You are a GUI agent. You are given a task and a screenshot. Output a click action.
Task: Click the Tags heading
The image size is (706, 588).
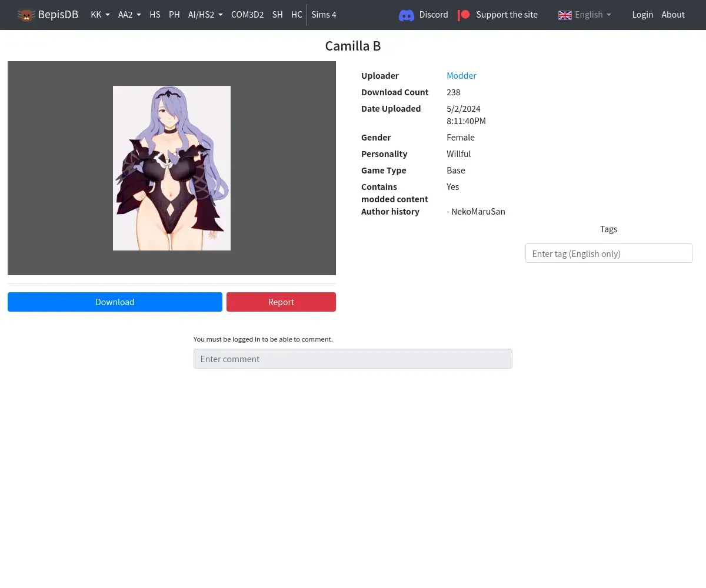[609, 229]
